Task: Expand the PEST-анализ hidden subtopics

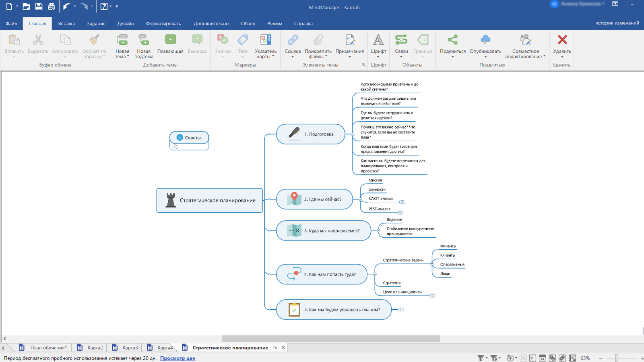Action: 400,212
